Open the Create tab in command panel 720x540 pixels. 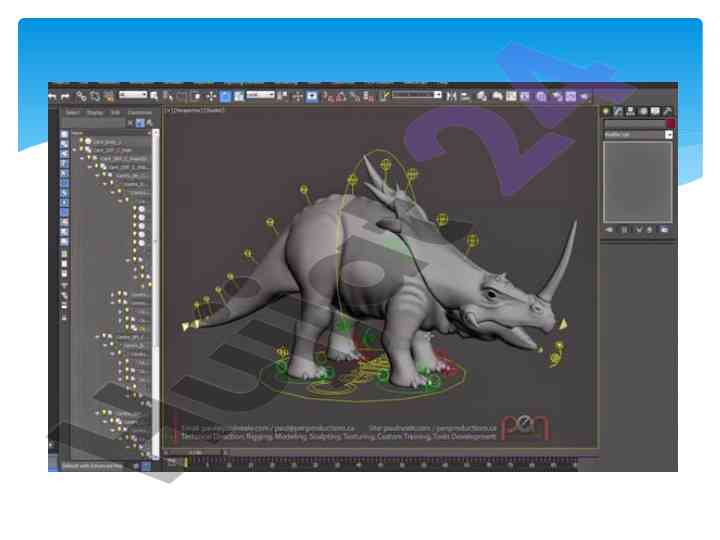(x=607, y=111)
